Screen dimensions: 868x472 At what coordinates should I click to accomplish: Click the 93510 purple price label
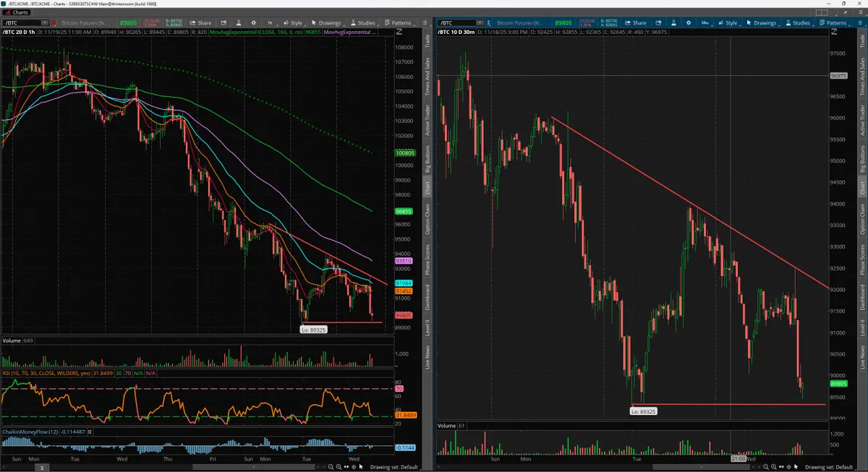pyautogui.click(x=404, y=260)
